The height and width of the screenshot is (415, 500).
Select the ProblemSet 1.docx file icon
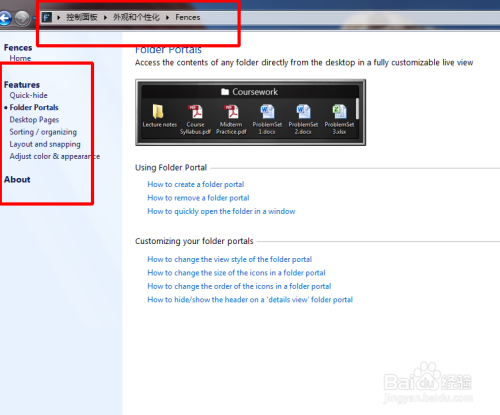click(267, 112)
